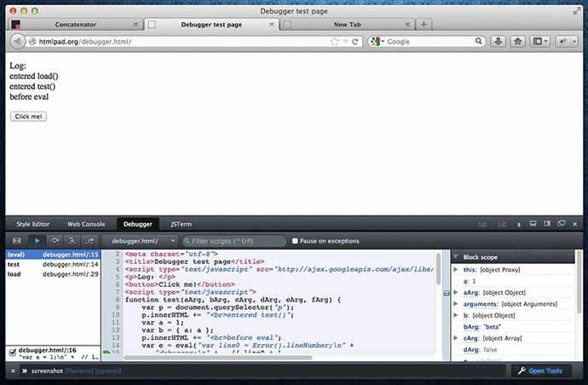Open the Style Editor tab
The height and width of the screenshot is (385, 588).
(33, 224)
